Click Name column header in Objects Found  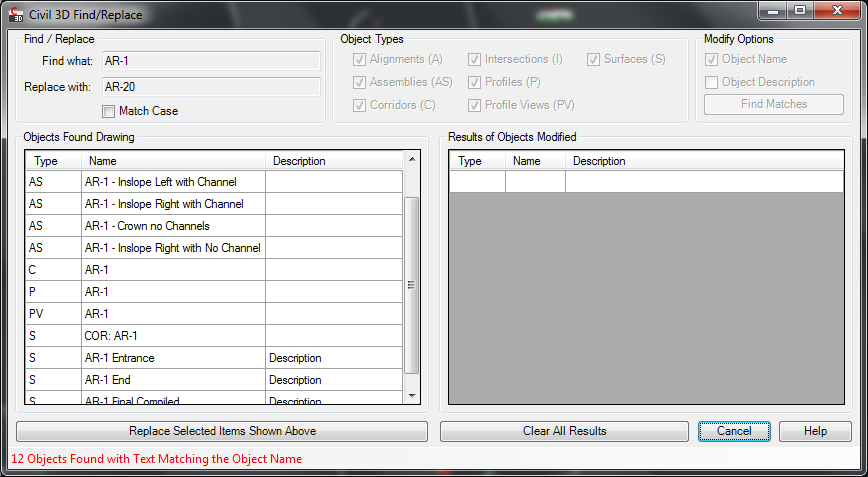174,161
